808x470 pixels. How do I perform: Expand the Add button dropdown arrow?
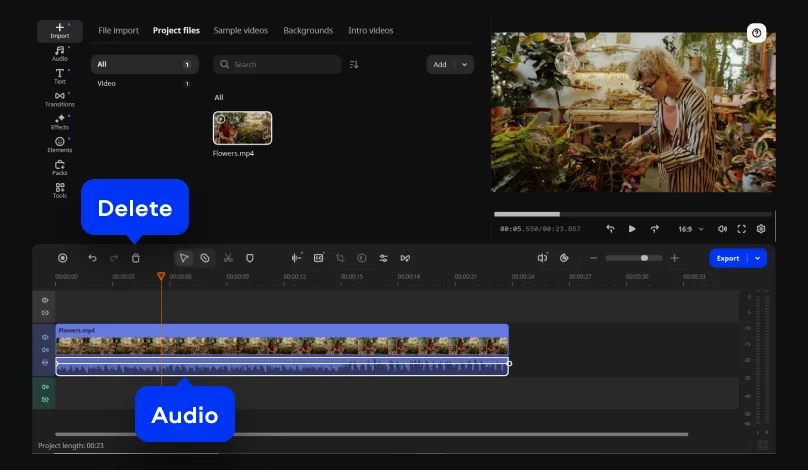click(x=464, y=64)
